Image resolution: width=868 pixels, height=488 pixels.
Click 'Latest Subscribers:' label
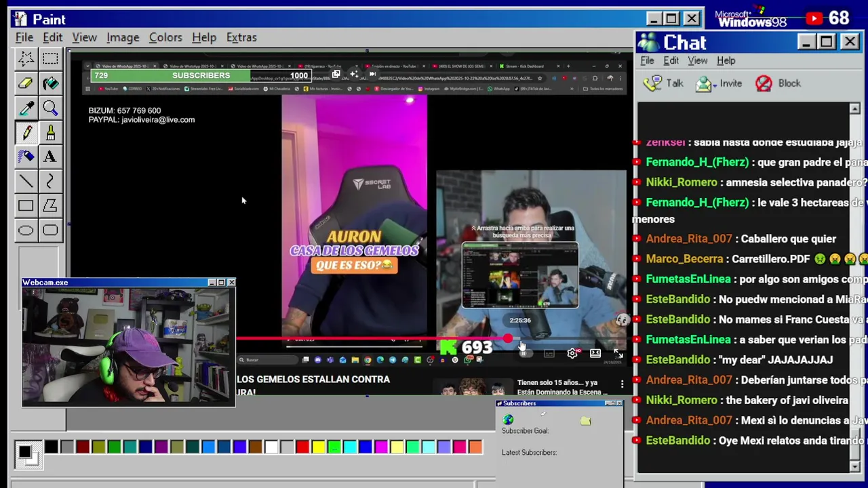(529, 453)
